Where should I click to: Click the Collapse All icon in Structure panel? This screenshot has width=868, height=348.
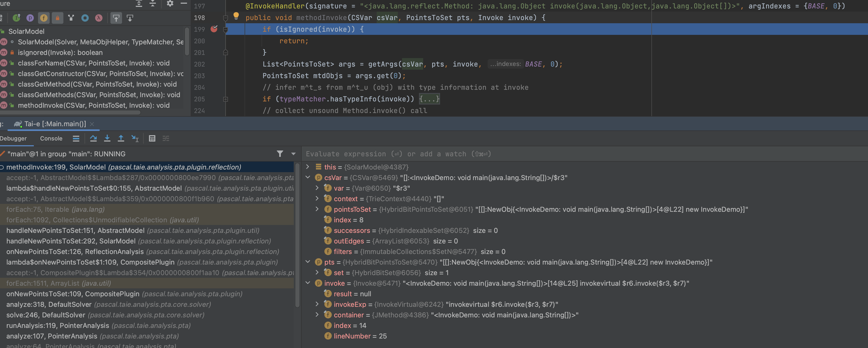(x=153, y=4)
